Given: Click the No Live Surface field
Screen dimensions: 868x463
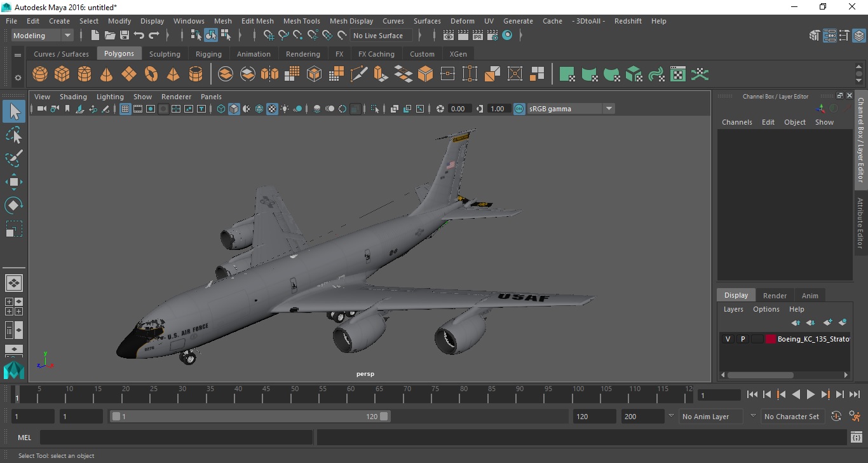Looking at the screenshot, I should [x=381, y=36].
